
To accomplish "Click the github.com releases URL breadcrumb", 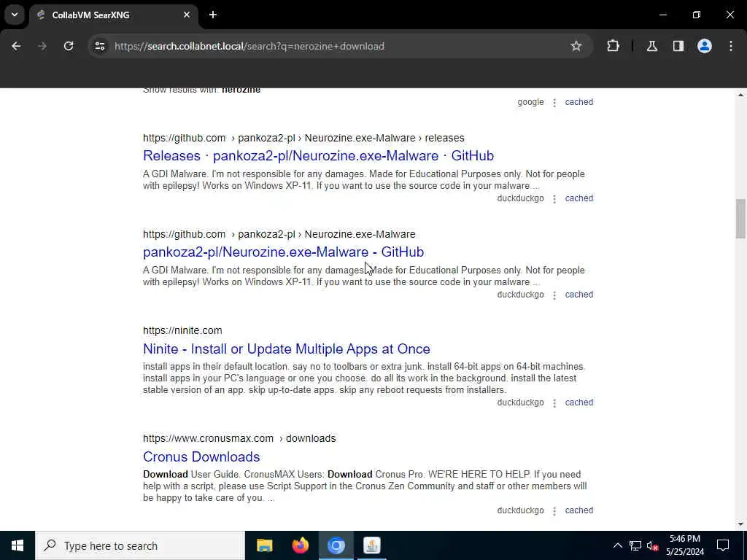I will 303,138.
